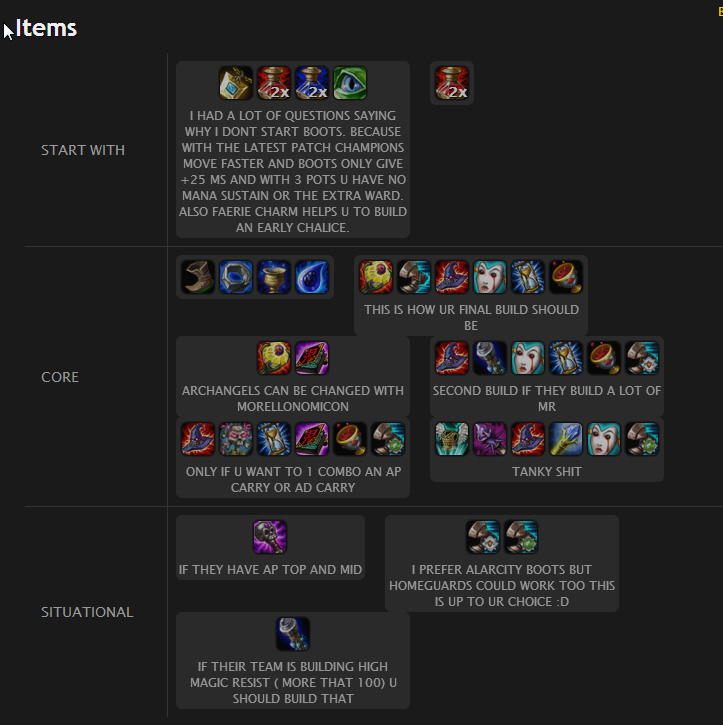This screenshot has width=723, height=725.
Task: Click Zhonya's Hourglass in the final build row
Action: [x=528, y=277]
